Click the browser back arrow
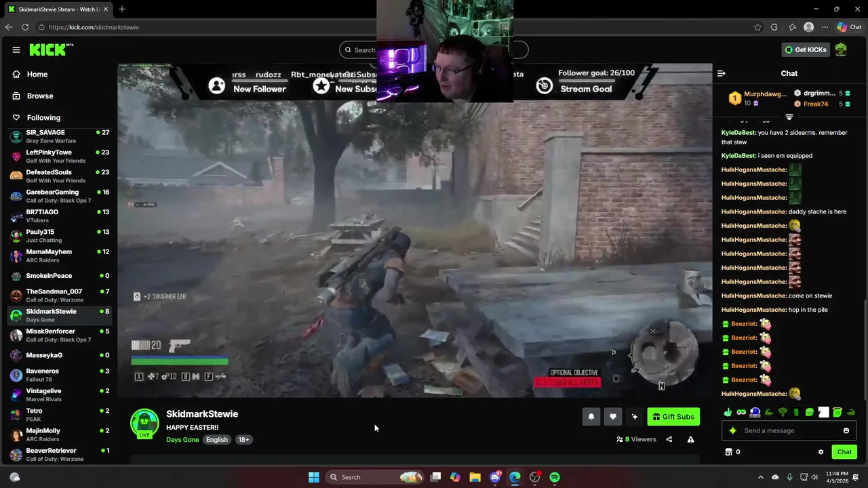Viewport: 868px width, 488px height. point(8,27)
